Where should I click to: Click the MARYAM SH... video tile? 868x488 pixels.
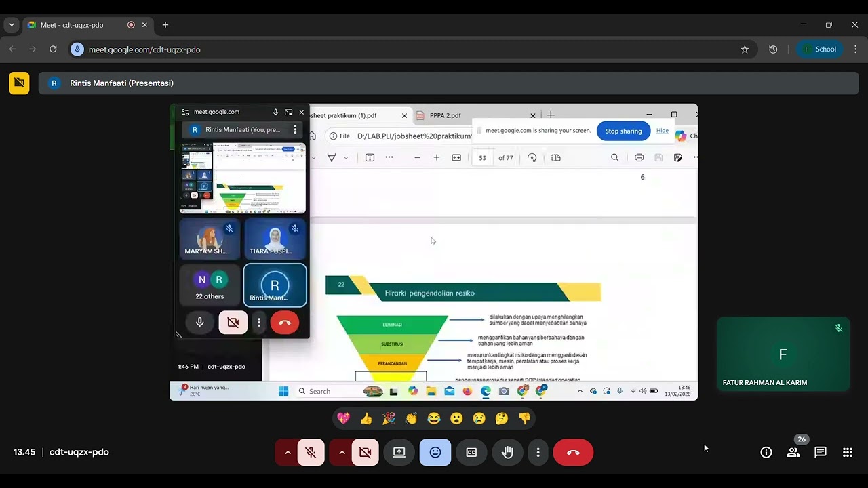tap(210, 239)
